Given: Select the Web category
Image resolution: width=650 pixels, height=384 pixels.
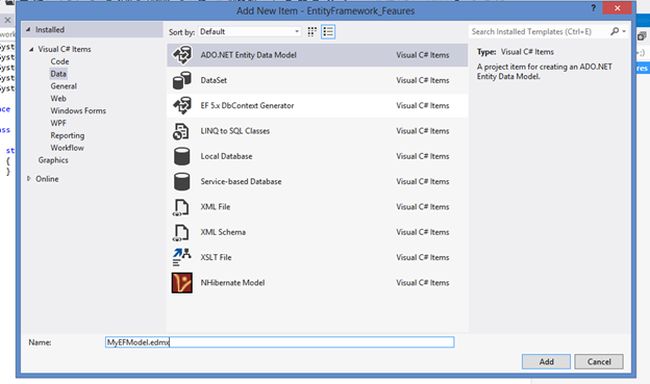Looking at the screenshot, I should (x=58, y=98).
